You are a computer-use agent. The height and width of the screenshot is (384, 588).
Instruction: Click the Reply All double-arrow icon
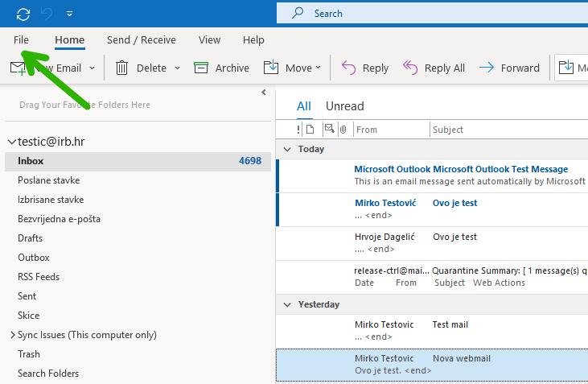point(410,68)
